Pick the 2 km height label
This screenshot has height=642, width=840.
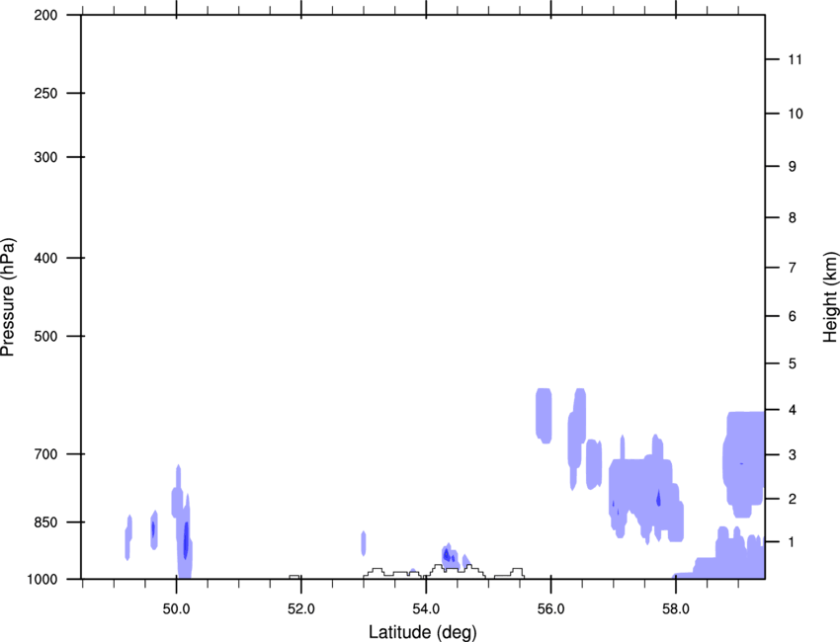793,499
